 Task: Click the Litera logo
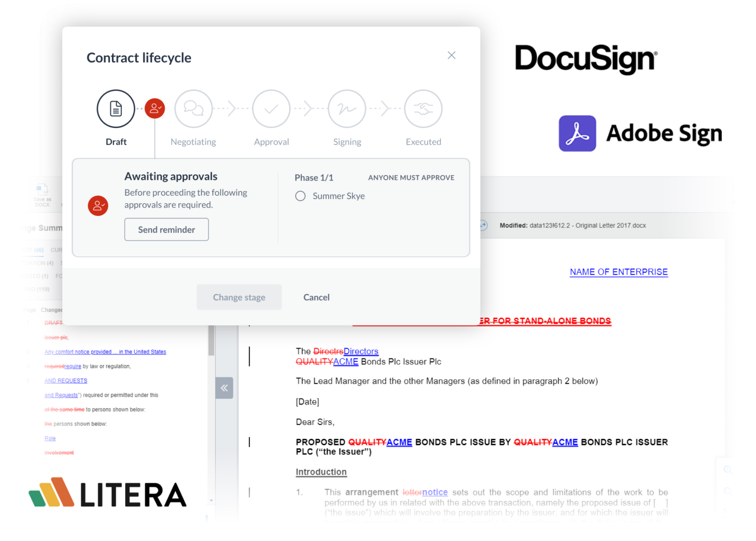tap(108, 493)
